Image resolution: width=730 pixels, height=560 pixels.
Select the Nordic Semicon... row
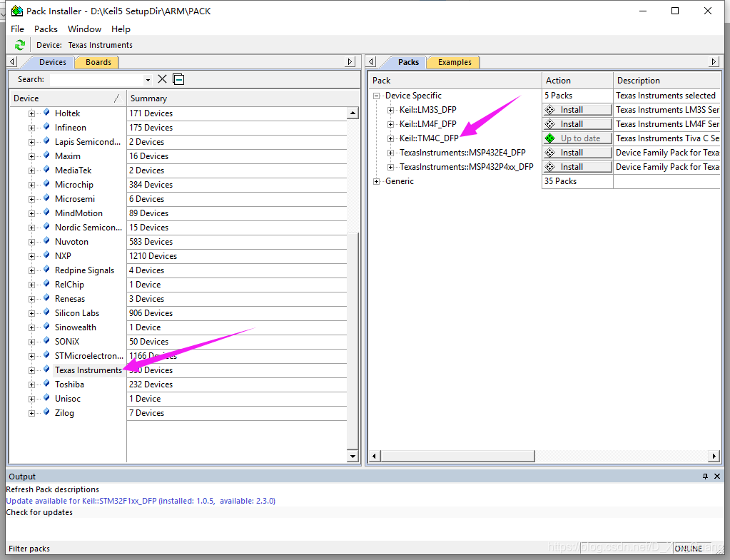88,228
